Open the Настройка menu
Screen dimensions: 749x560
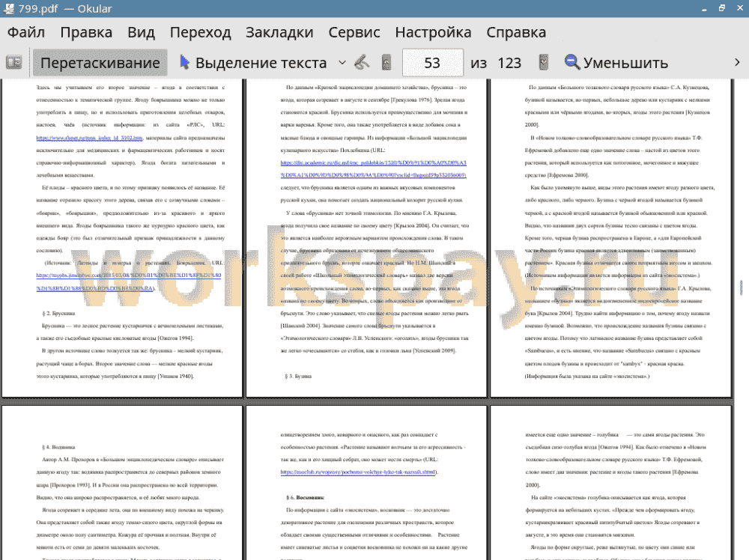(x=433, y=32)
